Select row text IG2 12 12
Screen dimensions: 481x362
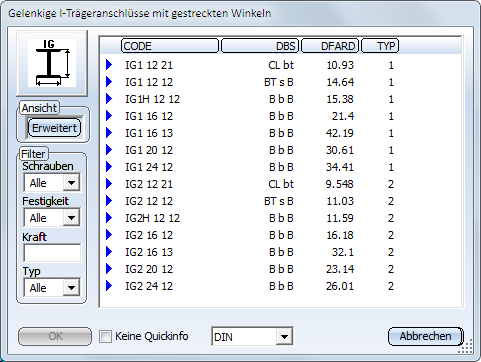(x=149, y=201)
